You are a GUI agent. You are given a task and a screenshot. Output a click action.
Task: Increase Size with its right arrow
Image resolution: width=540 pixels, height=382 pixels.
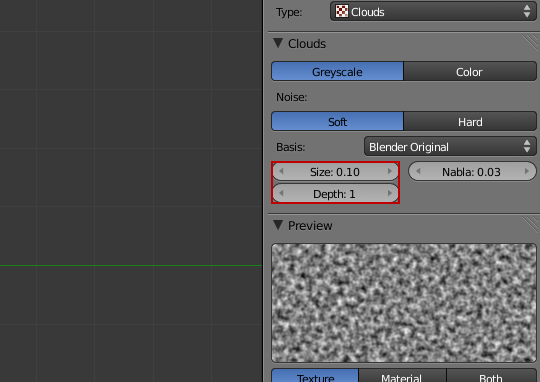click(x=390, y=171)
